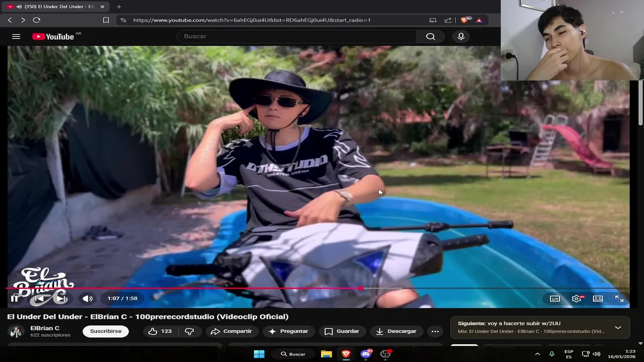
Task: Open video player settings gear
Action: [x=577, y=299]
